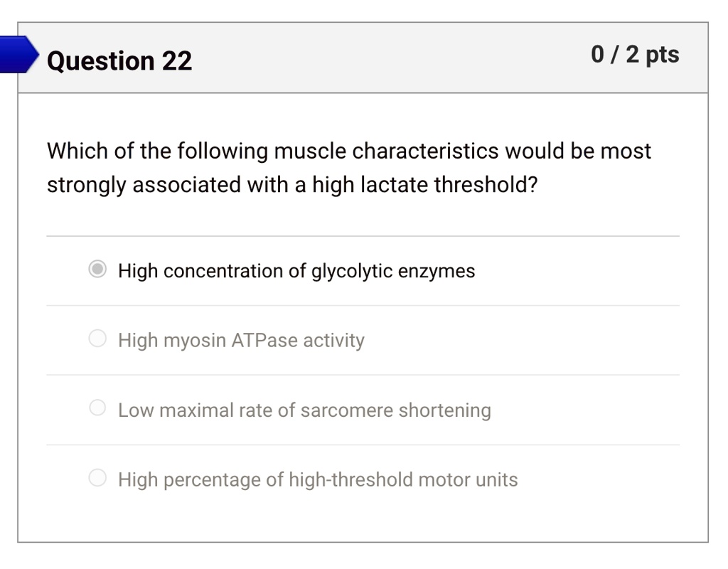Click the word high-threshold in the fourth answer
The image size is (728, 569).
351,480
